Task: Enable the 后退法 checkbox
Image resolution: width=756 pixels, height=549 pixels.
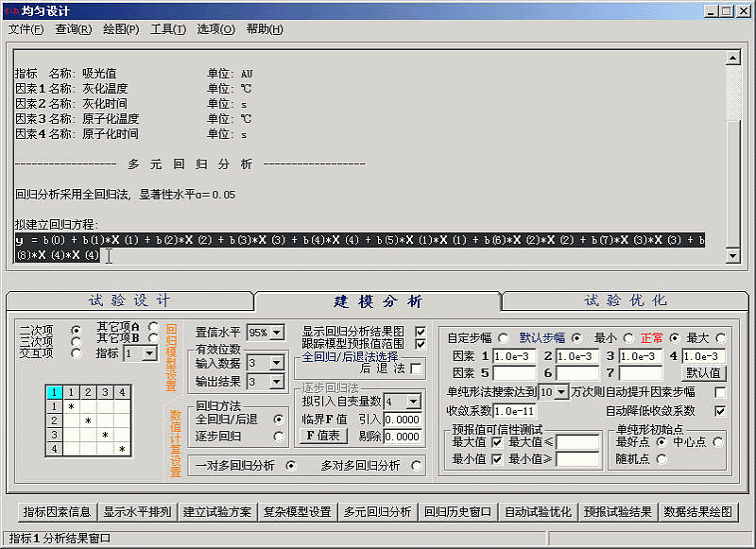Action: point(416,369)
